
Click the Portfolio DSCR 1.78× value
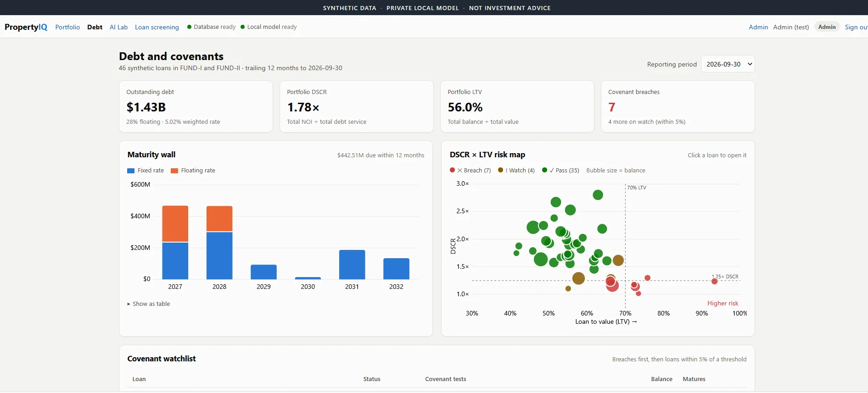pos(303,107)
